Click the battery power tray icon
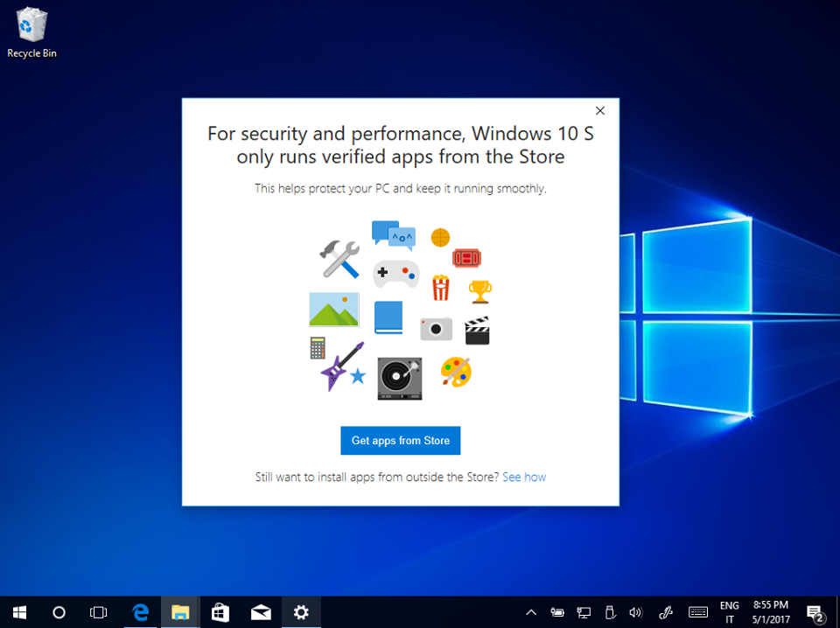Screen dimensions: 840x628 557,612
